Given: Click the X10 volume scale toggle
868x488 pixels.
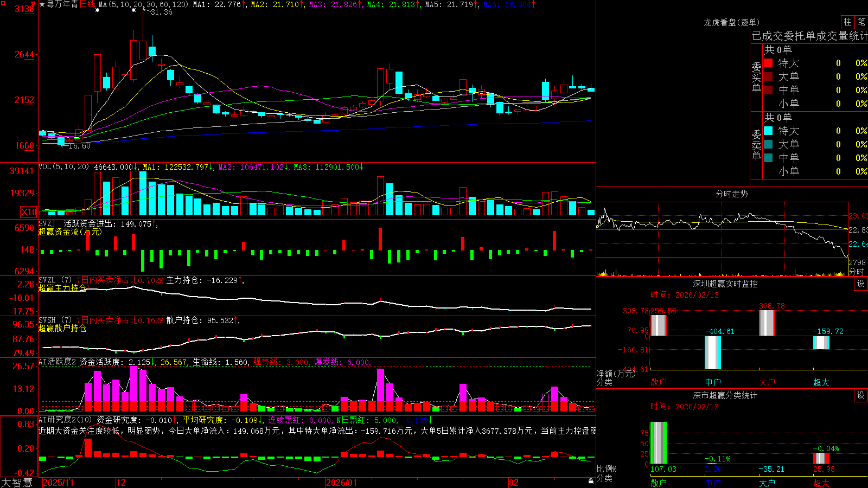Looking at the screenshot, I should [29, 212].
